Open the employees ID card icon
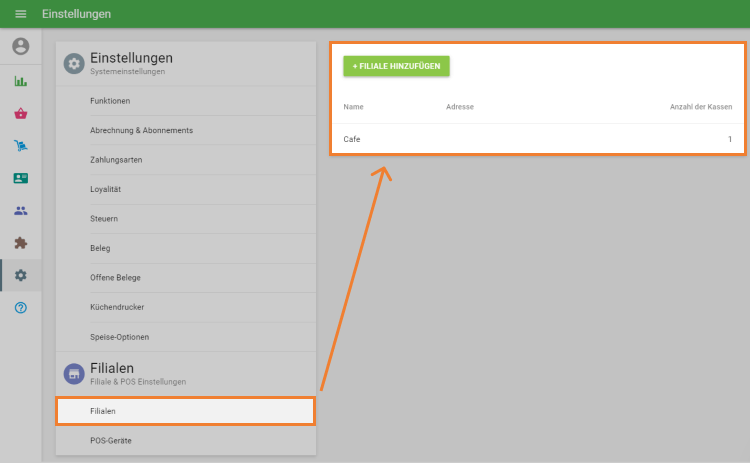Screen dimensions: 750x463 coord(20,178)
